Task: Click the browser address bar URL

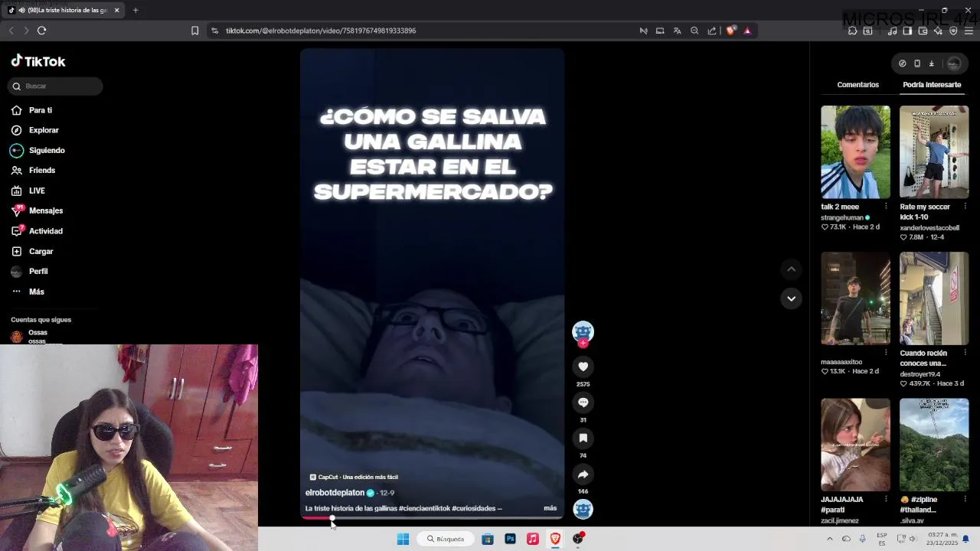Action: tap(321, 31)
